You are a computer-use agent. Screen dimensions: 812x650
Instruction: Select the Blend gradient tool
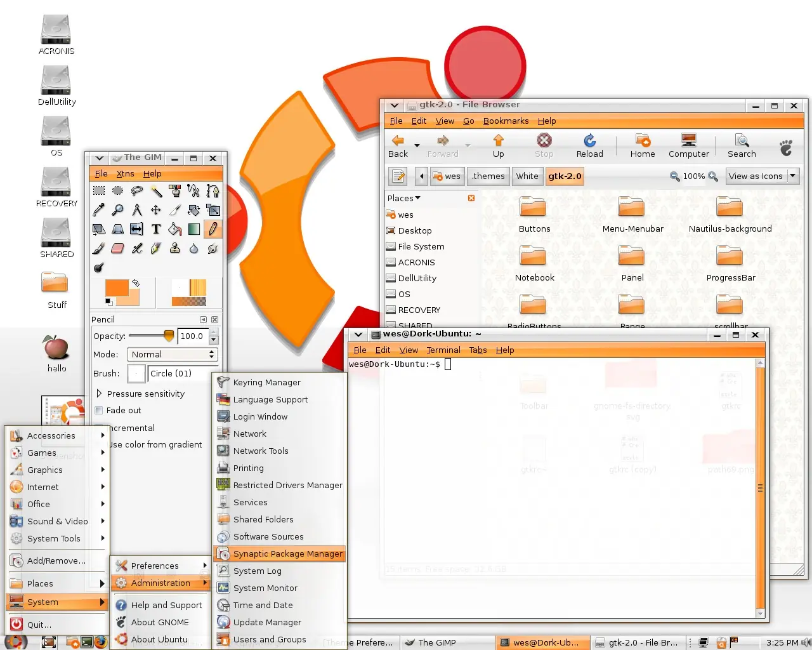[x=194, y=229]
